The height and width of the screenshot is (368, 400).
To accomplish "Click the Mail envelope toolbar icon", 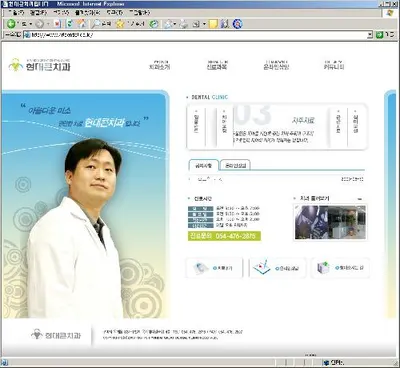I will pos(169,24).
